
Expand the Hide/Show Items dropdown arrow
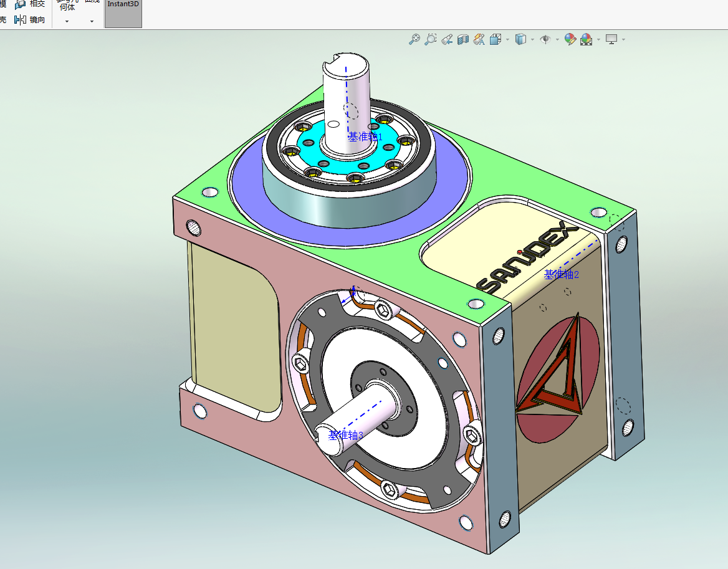click(x=557, y=39)
